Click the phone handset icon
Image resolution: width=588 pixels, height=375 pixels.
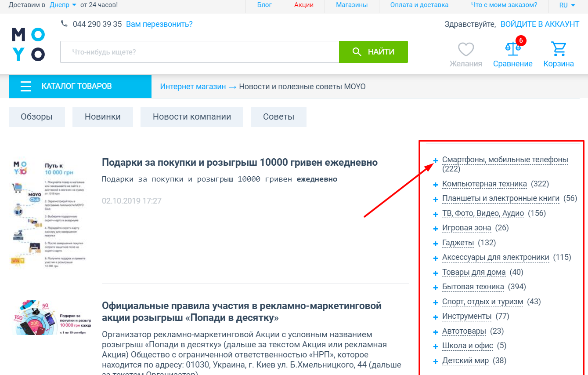(x=65, y=24)
